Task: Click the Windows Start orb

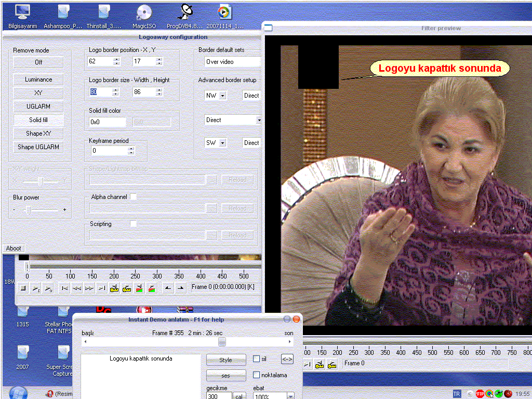Action: pyautogui.click(x=18, y=393)
